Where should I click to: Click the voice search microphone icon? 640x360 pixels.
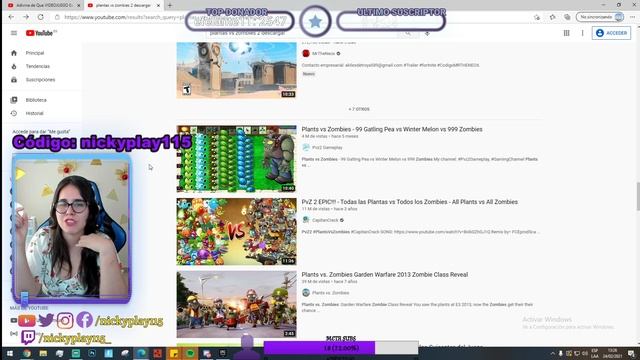[427, 34]
